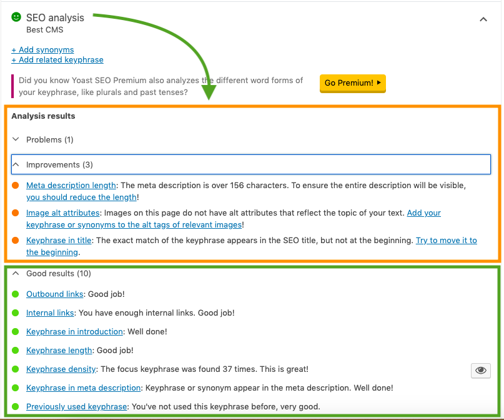Collapse the Good results (10) section

pyautogui.click(x=59, y=274)
